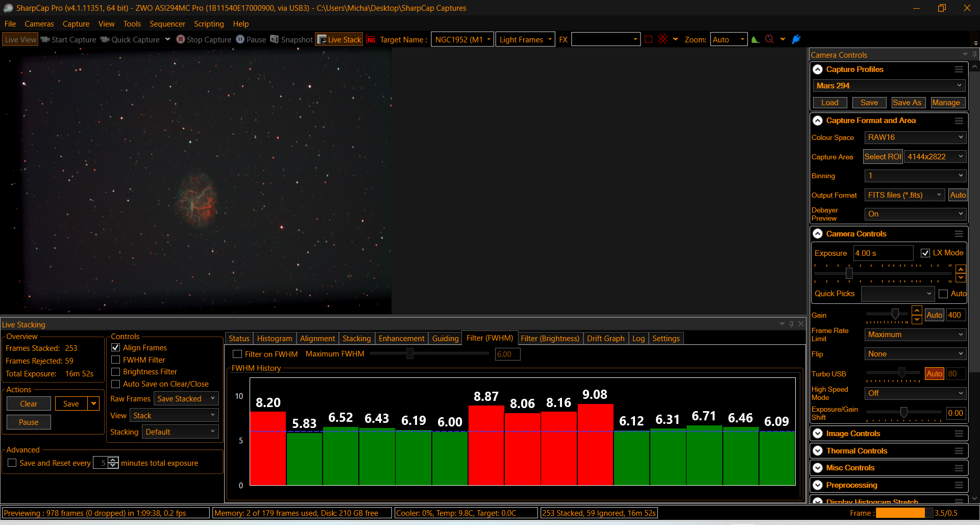Close the Live Stacking panel
Image resolution: width=980 pixels, height=525 pixels.
point(801,324)
